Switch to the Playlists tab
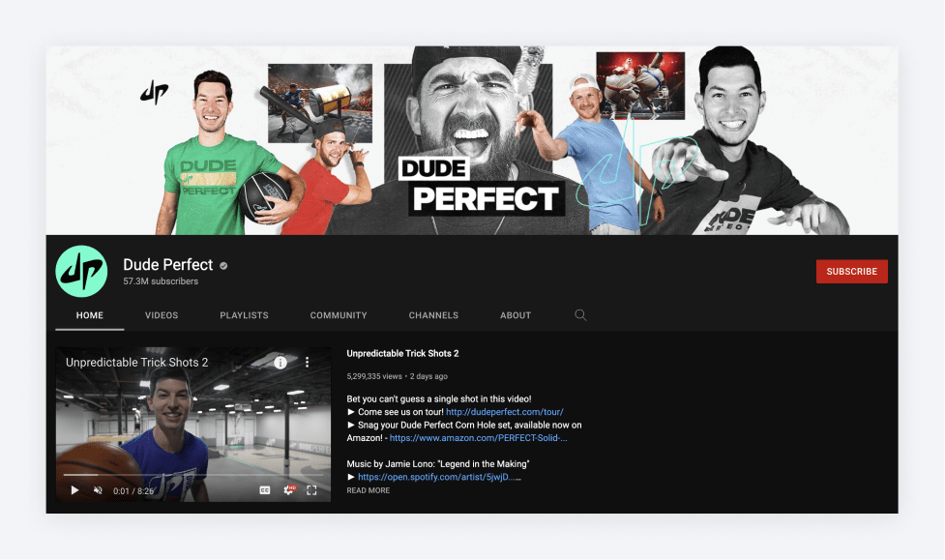This screenshot has height=560, width=945. (x=244, y=315)
